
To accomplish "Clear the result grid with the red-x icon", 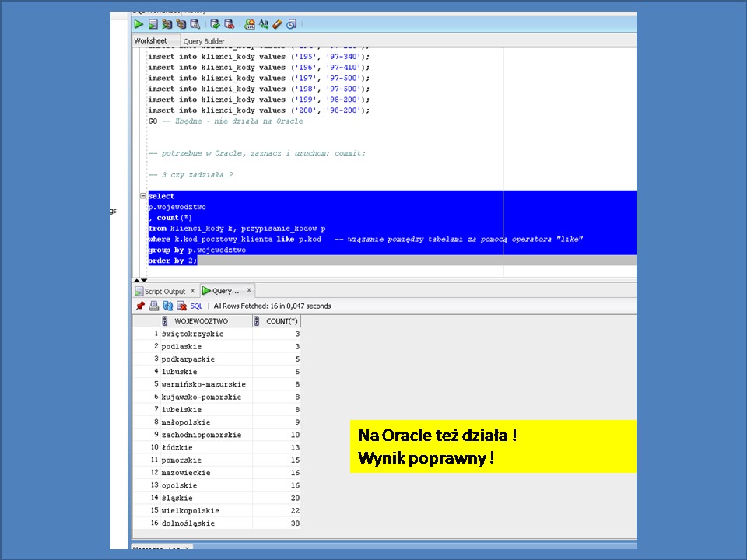I will (180, 306).
